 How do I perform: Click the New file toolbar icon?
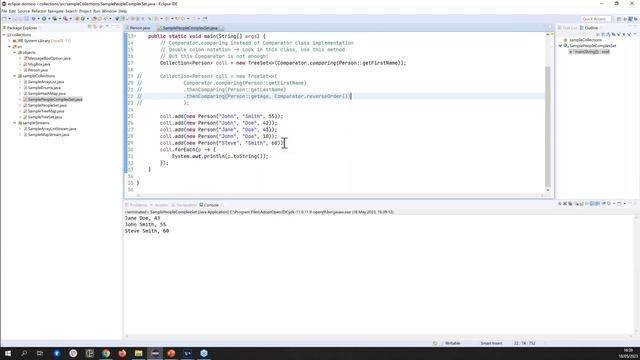[4, 19]
